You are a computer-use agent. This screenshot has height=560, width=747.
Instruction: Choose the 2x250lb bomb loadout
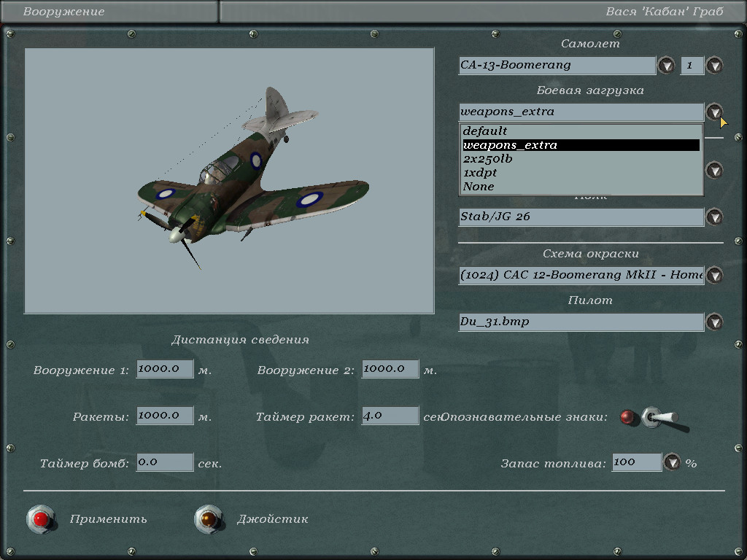tap(581, 158)
